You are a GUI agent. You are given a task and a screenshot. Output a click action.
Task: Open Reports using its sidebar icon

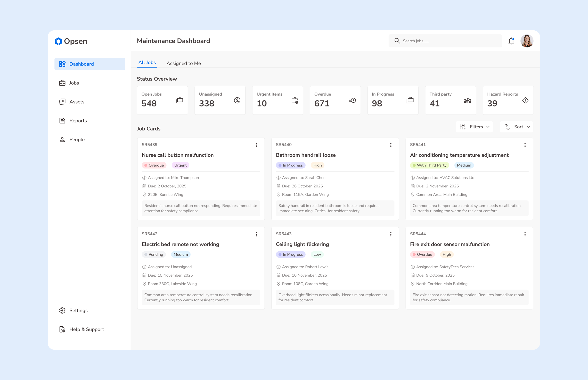(x=62, y=120)
